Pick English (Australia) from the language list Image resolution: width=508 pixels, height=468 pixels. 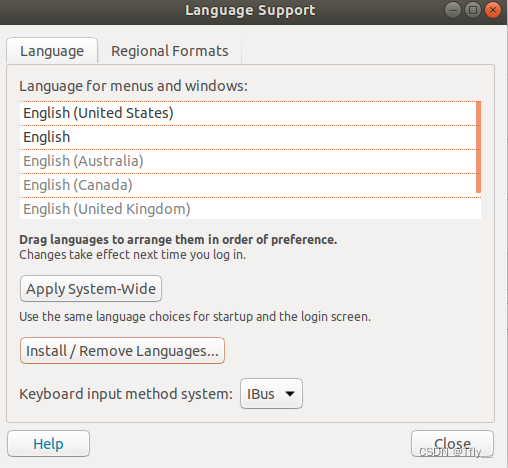[248, 161]
